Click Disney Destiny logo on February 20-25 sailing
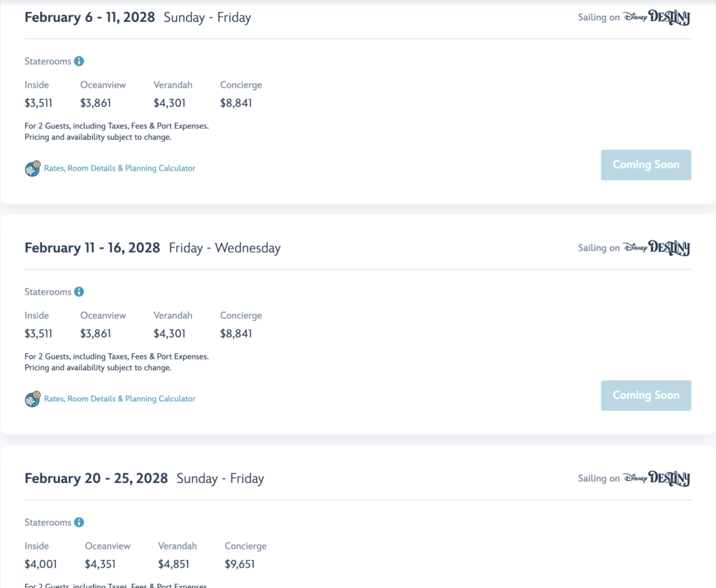The image size is (716, 588). (x=657, y=478)
